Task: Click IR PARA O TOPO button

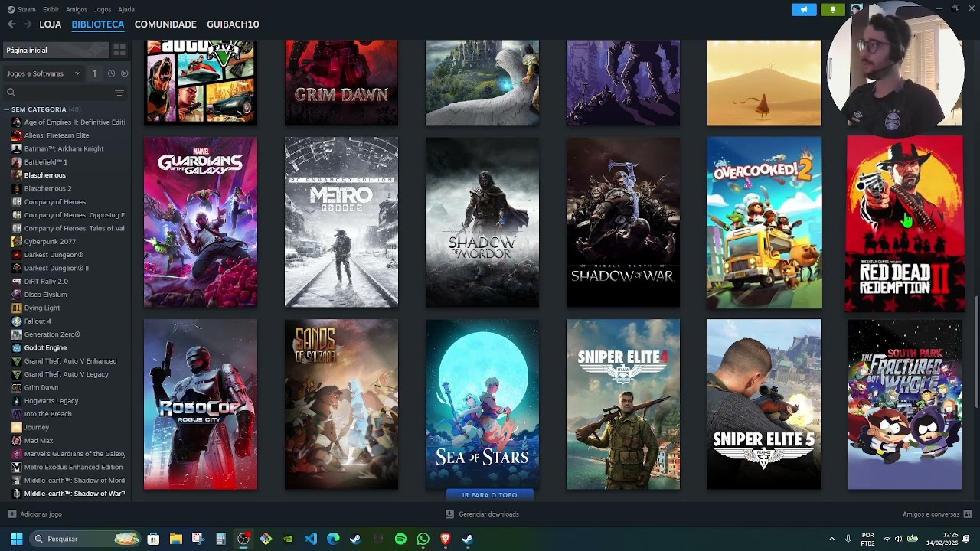Action: (490, 495)
